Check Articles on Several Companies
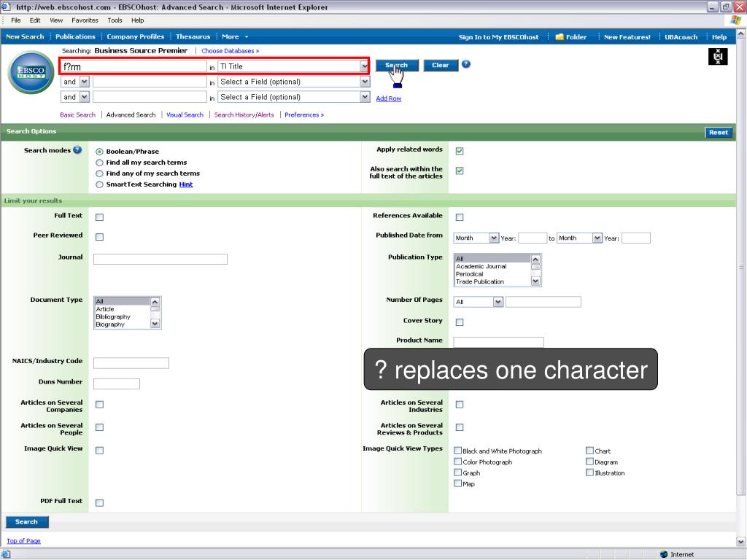 [99, 404]
